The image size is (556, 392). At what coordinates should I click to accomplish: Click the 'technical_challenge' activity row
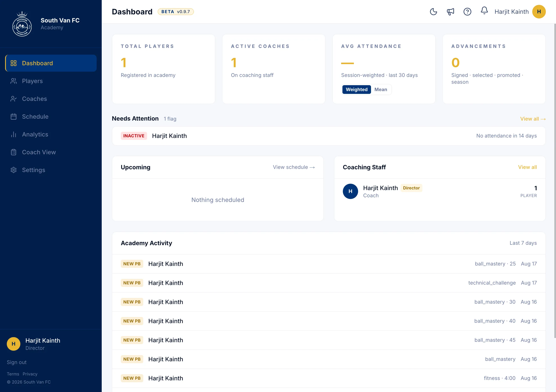click(329, 283)
